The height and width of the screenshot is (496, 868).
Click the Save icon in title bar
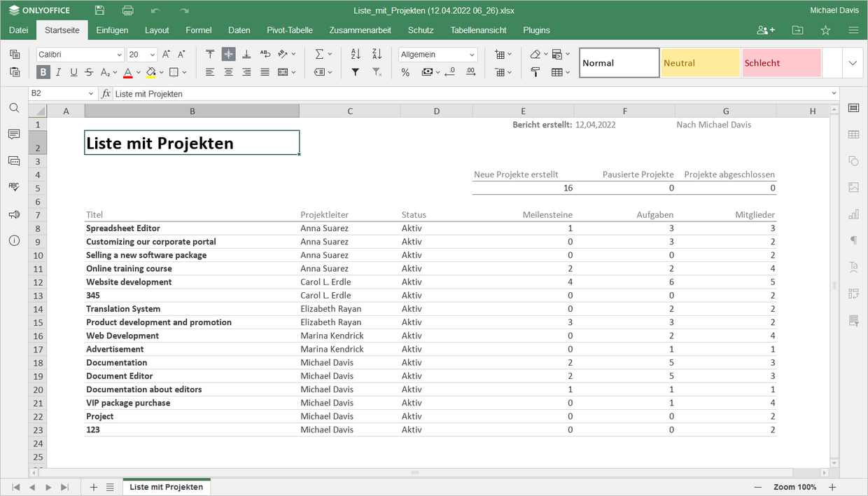pos(100,11)
